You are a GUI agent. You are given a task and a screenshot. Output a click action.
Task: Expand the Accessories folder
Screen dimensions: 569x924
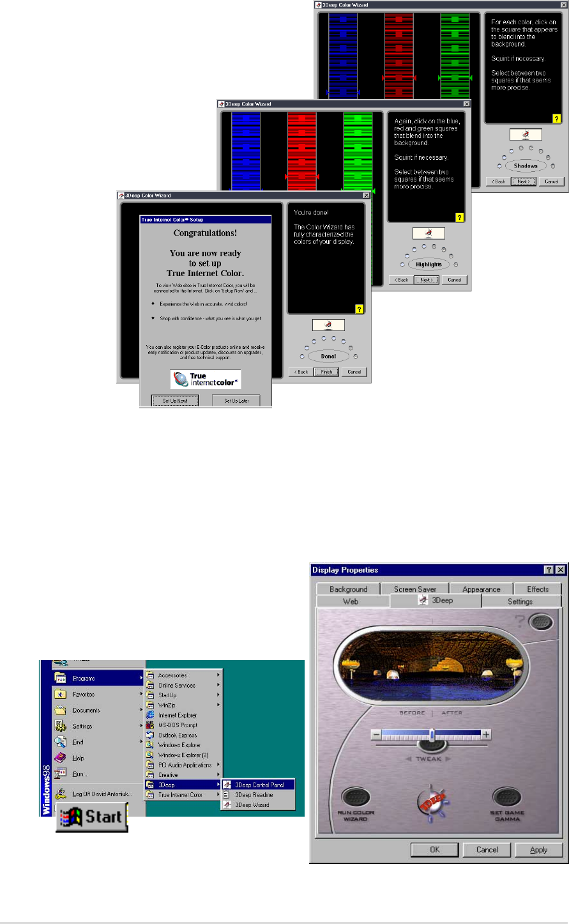click(183, 675)
